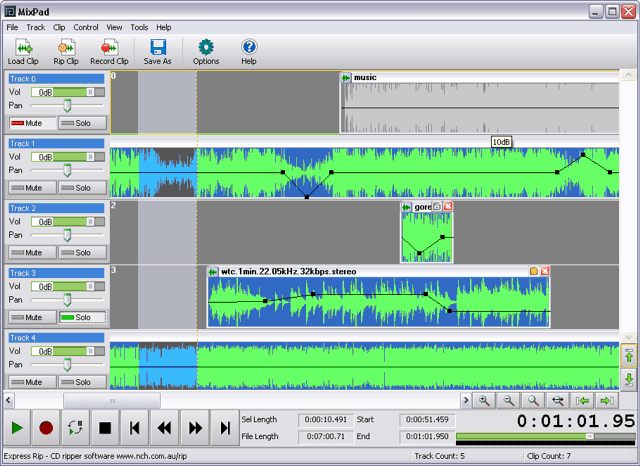Select the Track 2 title bar
The image size is (640, 466).
pyautogui.click(x=56, y=208)
